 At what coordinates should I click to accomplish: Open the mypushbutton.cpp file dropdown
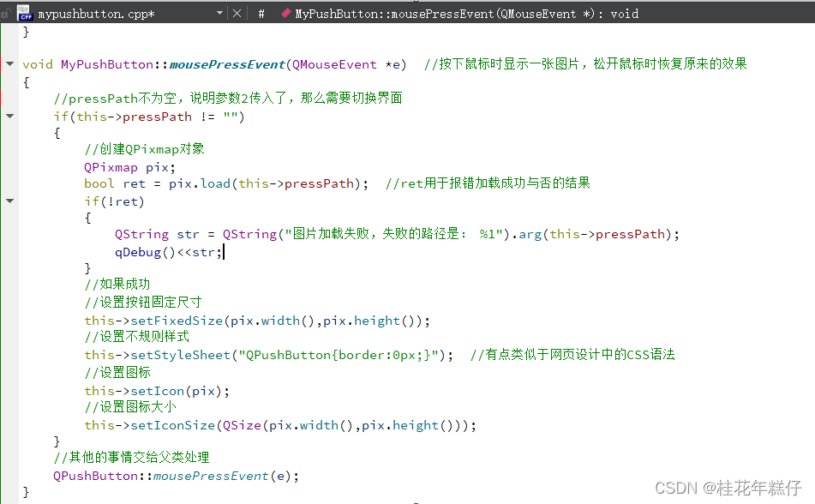(219, 13)
